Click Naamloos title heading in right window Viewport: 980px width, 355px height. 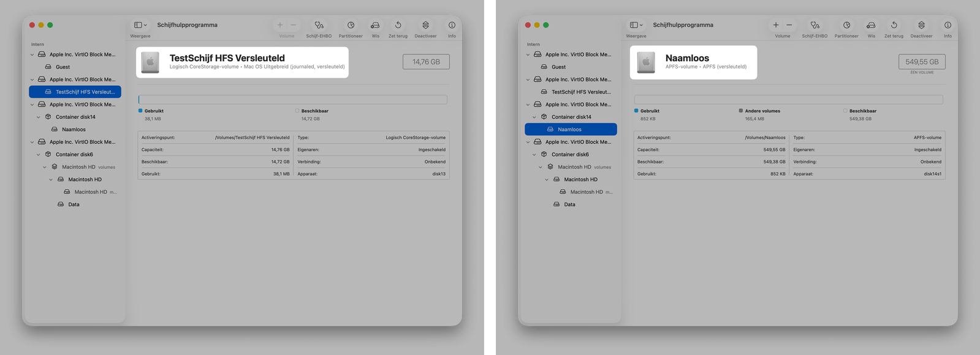pyautogui.click(x=687, y=58)
